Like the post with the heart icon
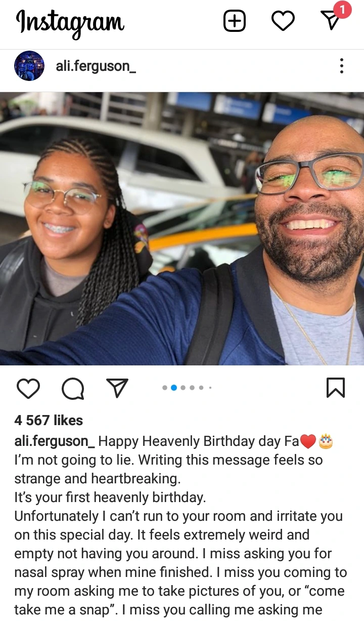This screenshot has width=364, height=621. tap(28, 388)
